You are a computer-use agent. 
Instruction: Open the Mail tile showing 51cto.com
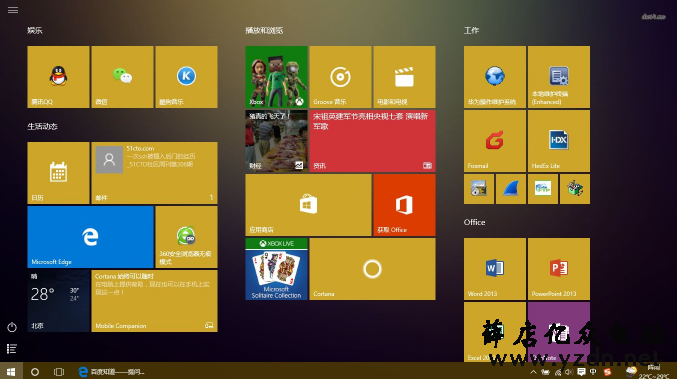click(154, 173)
